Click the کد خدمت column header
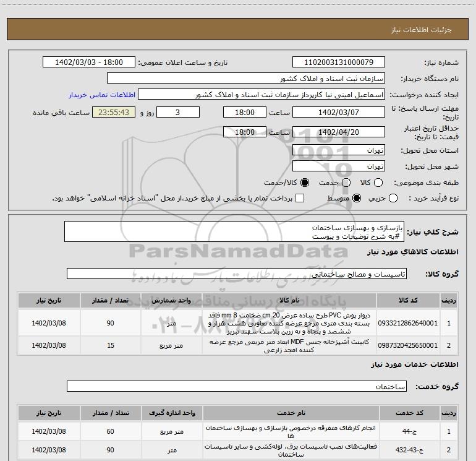The image size is (476, 461). pyautogui.click(x=409, y=413)
